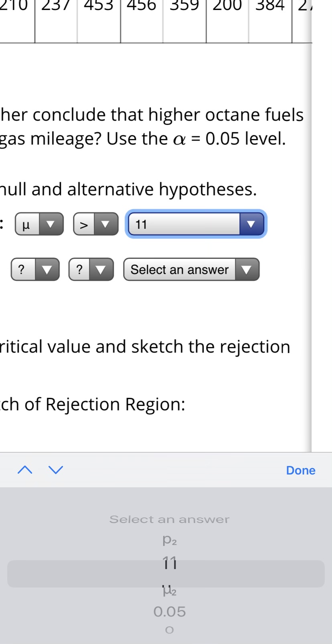Open the first ? dropdown in alternative hypothesis
The image size is (332, 644).
point(35,269)
